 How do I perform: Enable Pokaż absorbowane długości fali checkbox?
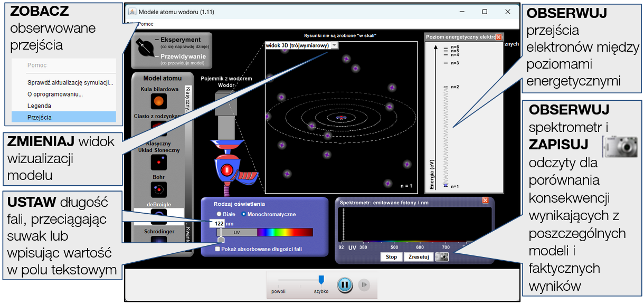tap(218, 249)
